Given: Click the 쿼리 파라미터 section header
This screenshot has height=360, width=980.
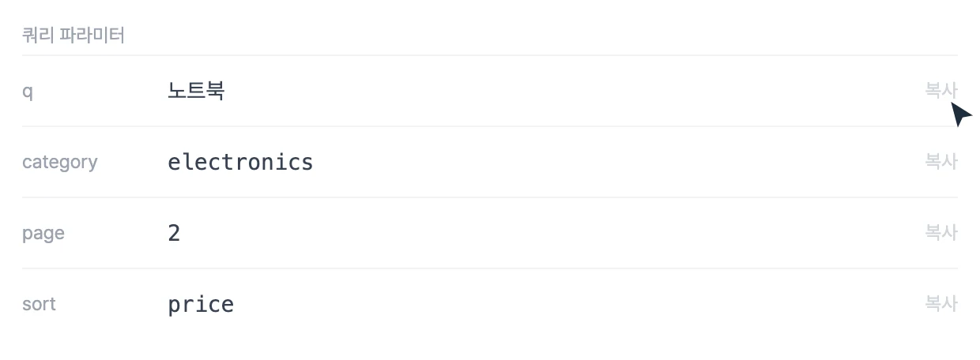Looking at the screenshot, I should point(73,36).
